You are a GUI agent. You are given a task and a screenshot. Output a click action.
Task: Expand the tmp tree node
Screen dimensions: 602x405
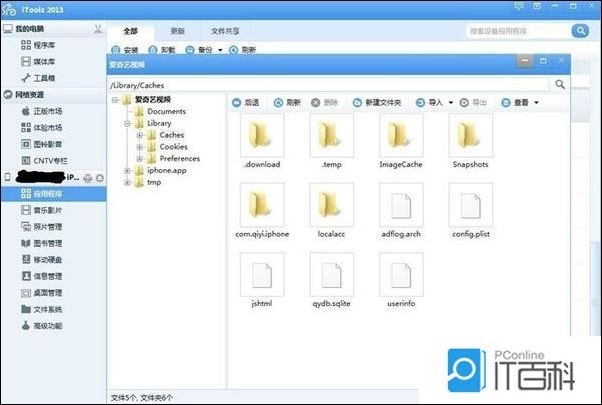point(127,182)
